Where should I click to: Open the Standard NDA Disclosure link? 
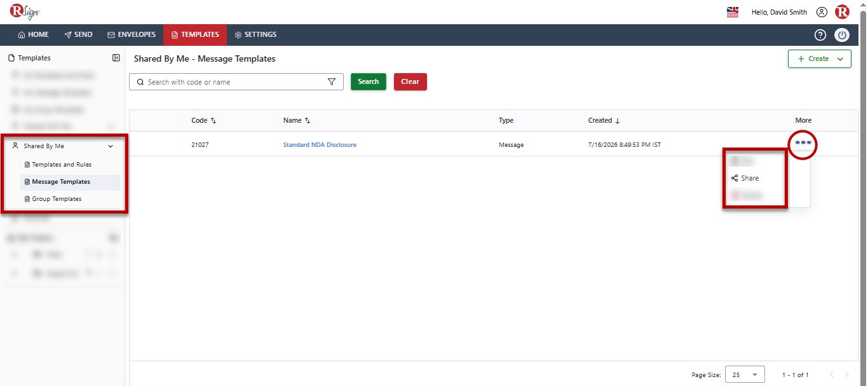coord(320,145)
